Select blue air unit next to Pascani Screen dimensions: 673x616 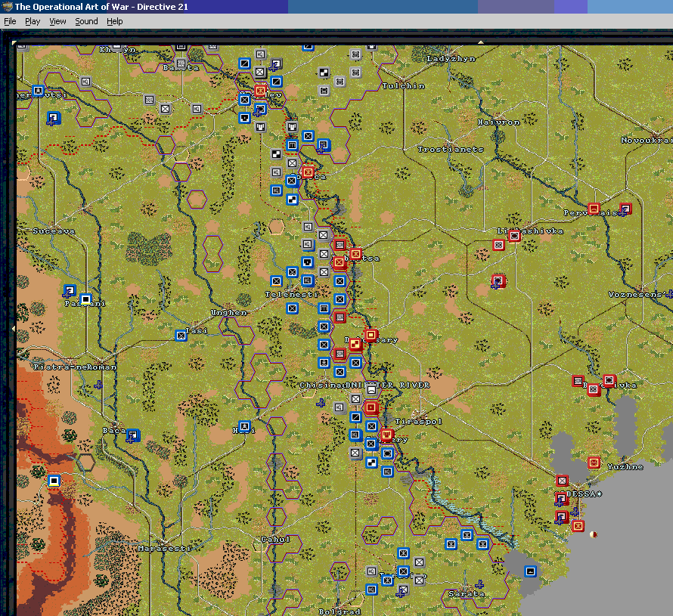click(70, 291)
